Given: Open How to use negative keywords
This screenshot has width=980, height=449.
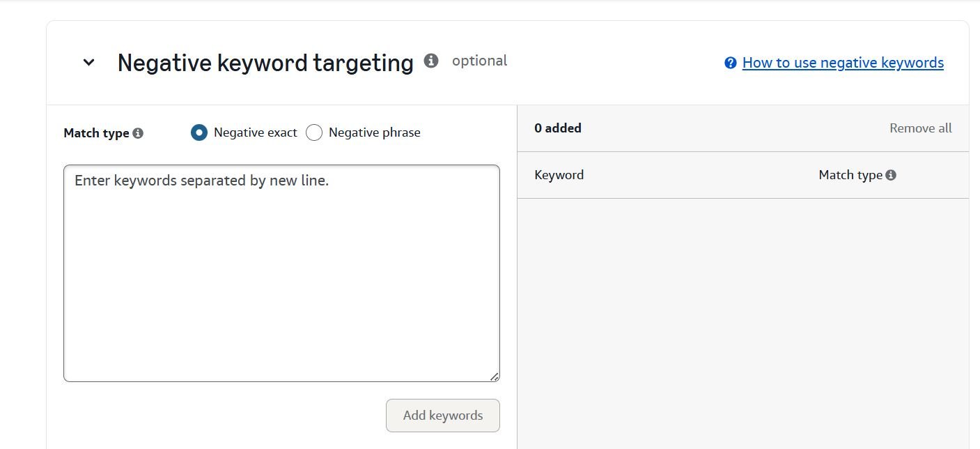Looking at the screenshot, I should click(843, 62).
